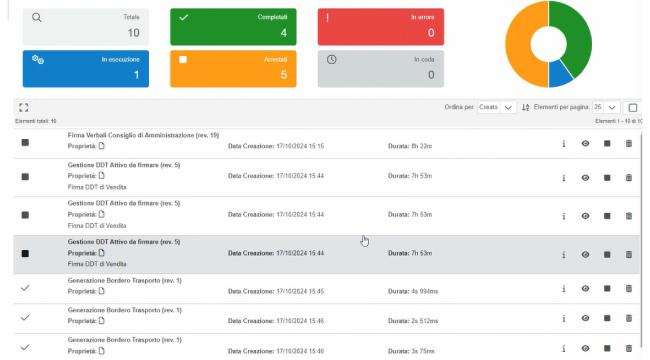
Task: Open Proprietà document icon on 4s 994ms row
Action: (x=102, y=291)
